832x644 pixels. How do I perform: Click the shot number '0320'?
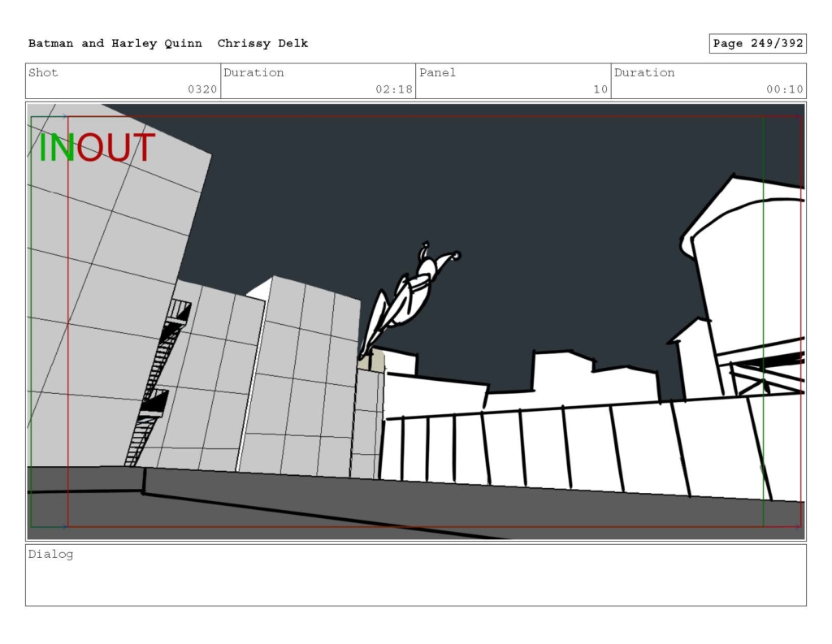click(x=202, y=89)
